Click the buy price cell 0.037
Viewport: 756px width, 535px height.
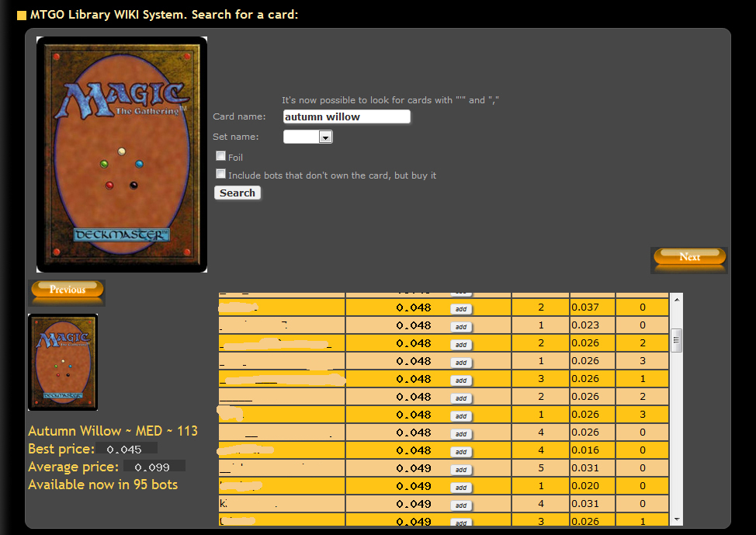point(592,307)
